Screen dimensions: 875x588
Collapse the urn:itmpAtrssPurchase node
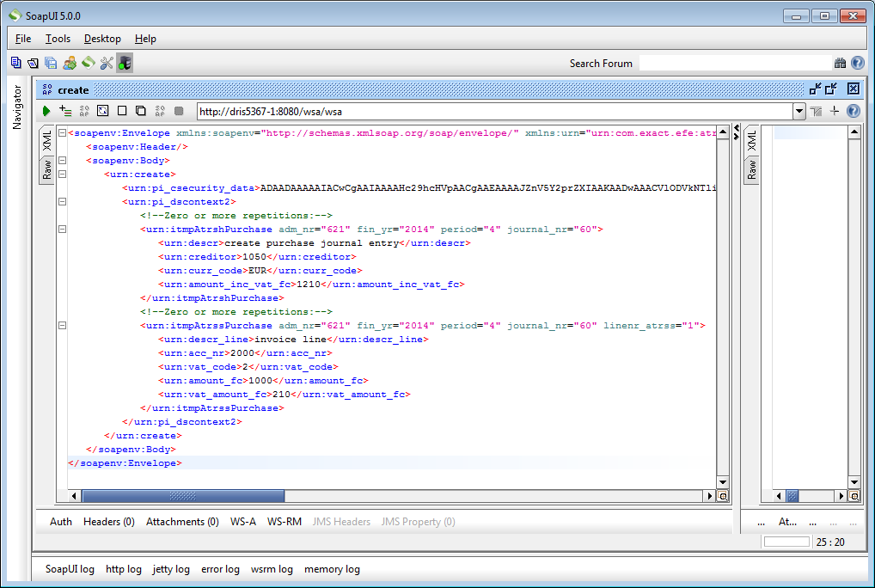[x=63, y=325]
